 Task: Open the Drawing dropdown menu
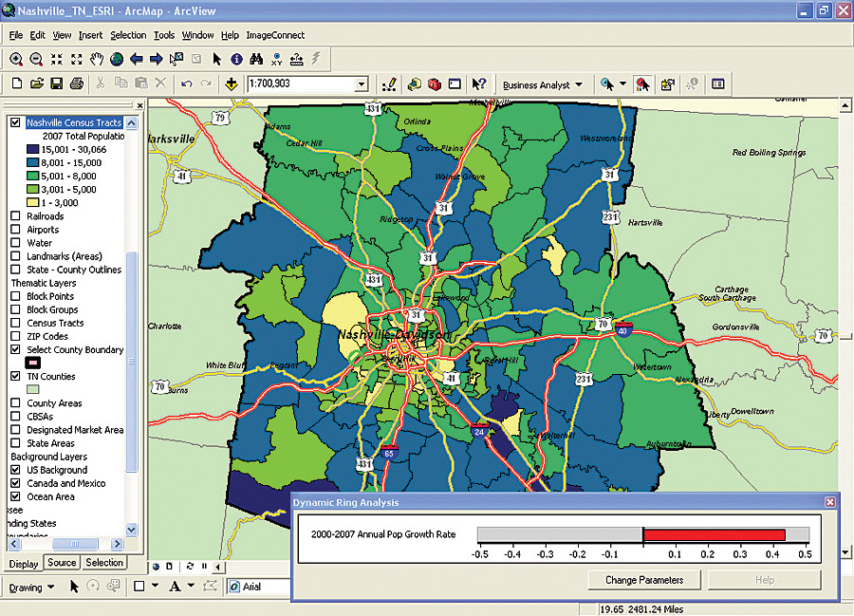tap(31, 588)
